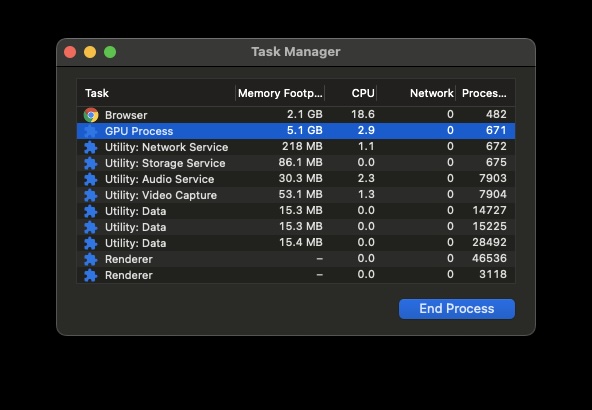Select Utility: Data with ID 15225
Image resolution: width=592 pixels, height=410 pixels.
coord(296,227)
